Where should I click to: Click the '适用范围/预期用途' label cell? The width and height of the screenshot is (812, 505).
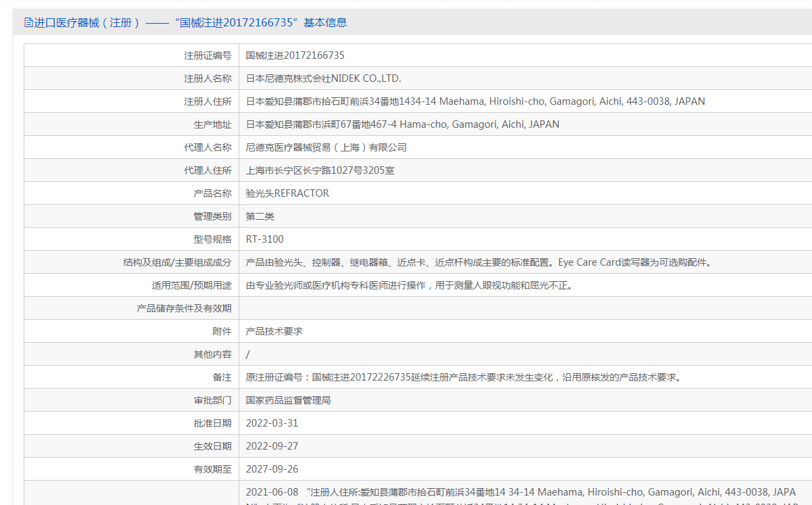point(132,285)
